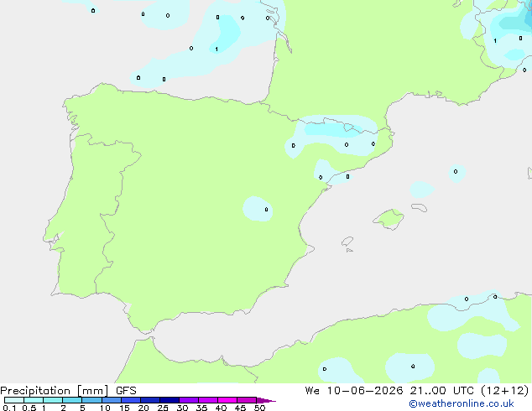This screenshot has width=532, height=411.
Task: Click the '(12+12)' forecast run label
Action: [x=505, y=391]
